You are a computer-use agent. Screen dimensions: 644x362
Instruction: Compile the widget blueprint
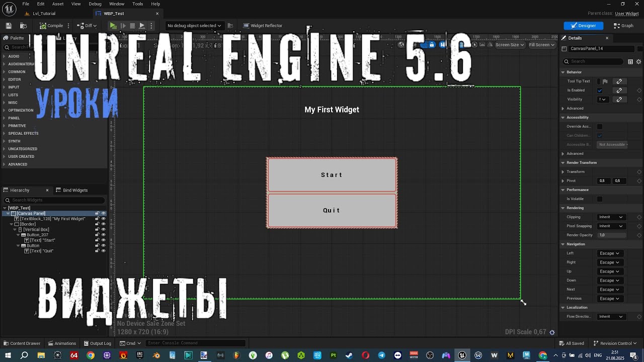pos(52,26)
